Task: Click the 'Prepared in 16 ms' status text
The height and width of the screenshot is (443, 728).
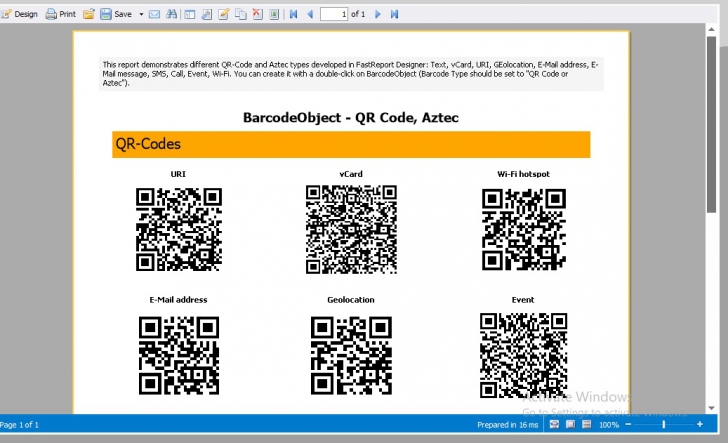Action: click(507, 425)
